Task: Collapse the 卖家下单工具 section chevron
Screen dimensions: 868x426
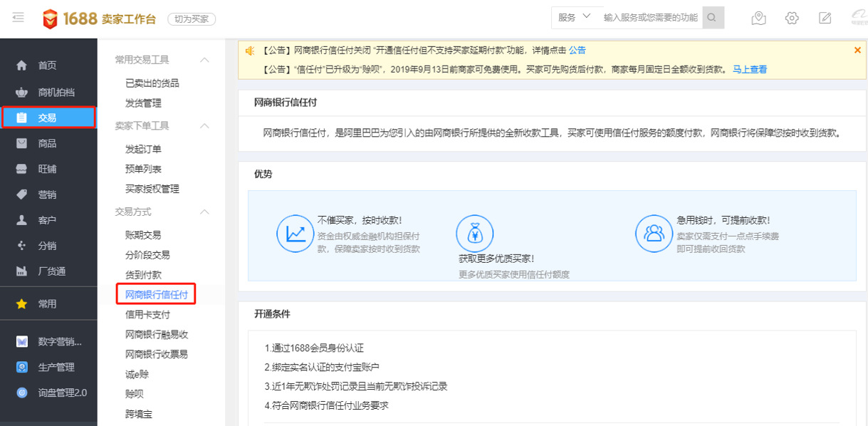Action: coord(204,126)
